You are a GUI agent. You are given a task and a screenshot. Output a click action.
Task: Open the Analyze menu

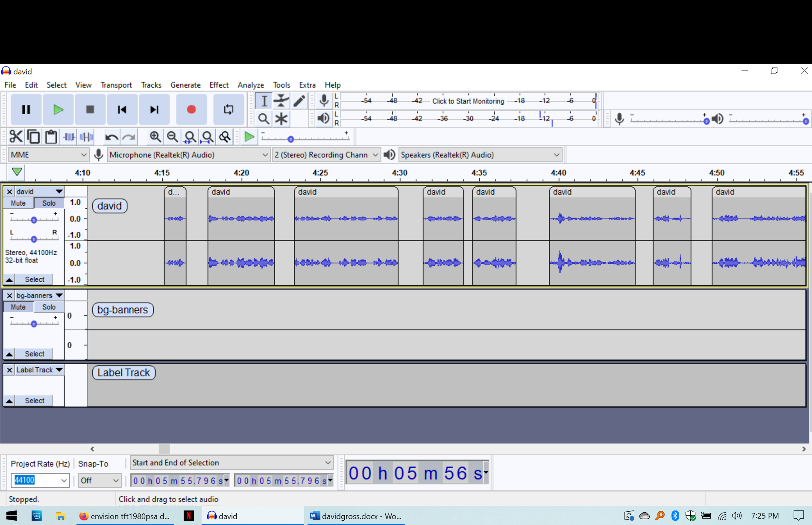point(251,85)
